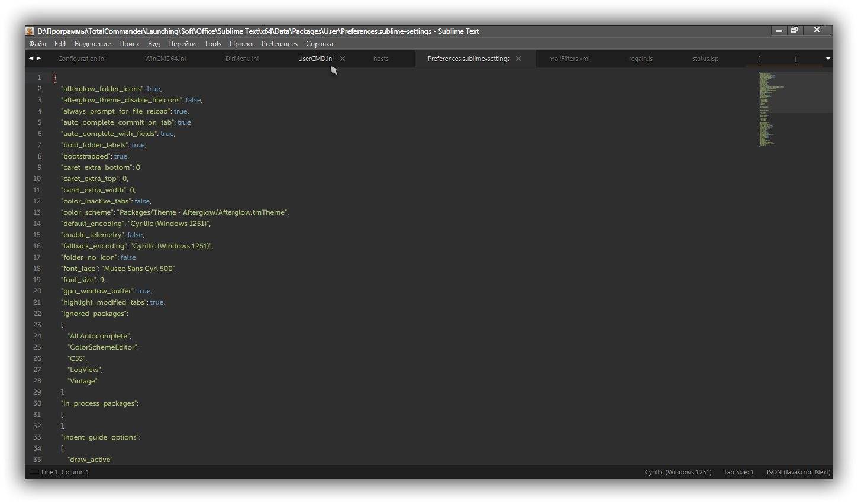Viewport: 858px width, 504px height.
Task: Toggle the panel switcher icon in status bar
Action: tap(34, 472)
